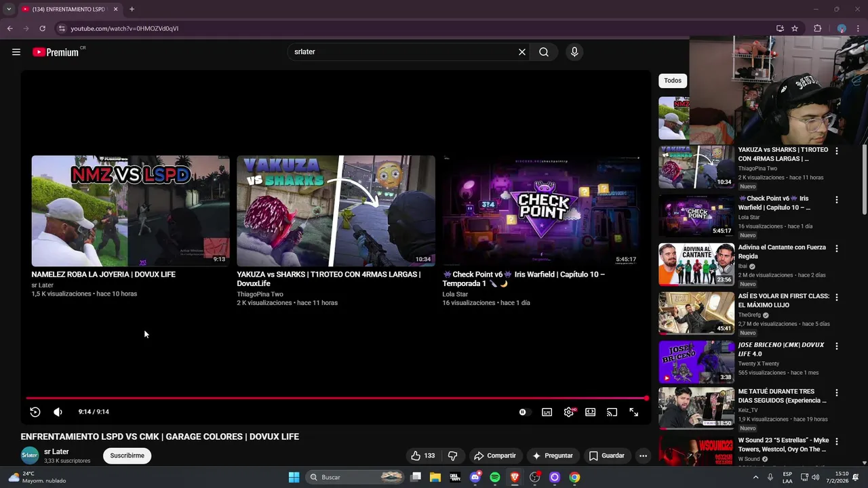Open options for Check Point v6 sidebar video
This screenshot has height=488, width=868.
[x=836, y=200]
